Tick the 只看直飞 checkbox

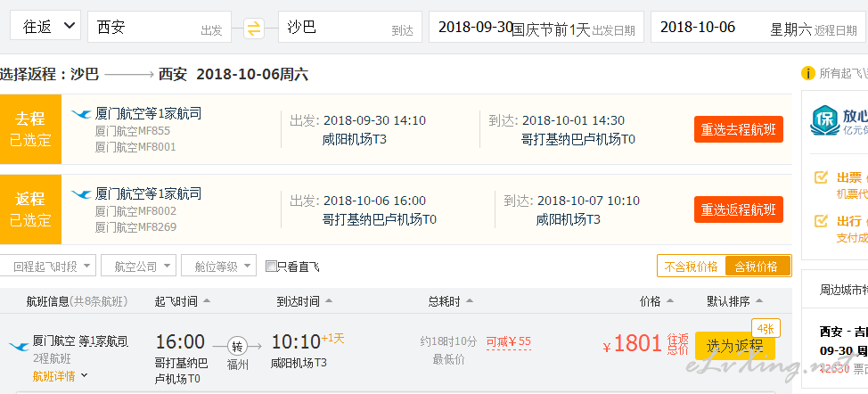tap(271, 267)
